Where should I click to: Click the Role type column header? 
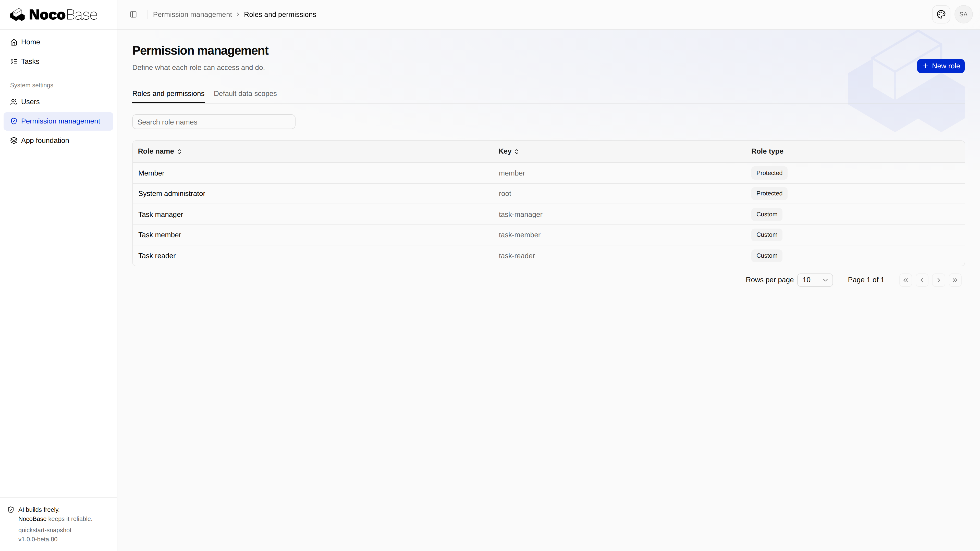[767, 151]
